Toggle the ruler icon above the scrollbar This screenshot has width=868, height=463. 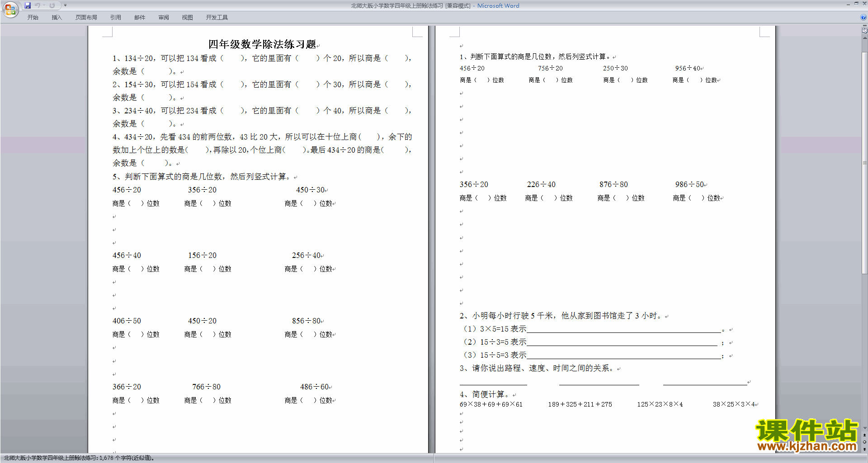pos(864,31)
